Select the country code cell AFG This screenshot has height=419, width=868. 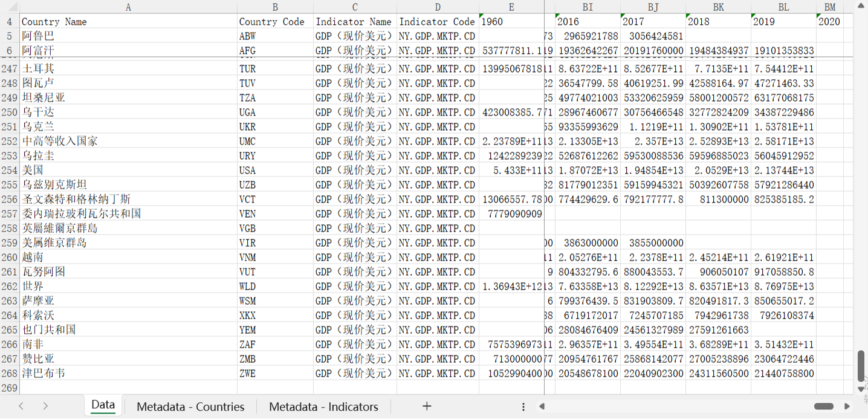coord(275,51)
